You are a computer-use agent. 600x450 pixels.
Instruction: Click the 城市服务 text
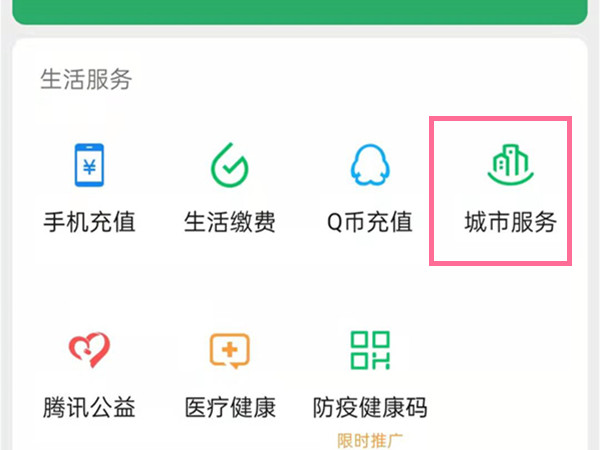point(510,222)
